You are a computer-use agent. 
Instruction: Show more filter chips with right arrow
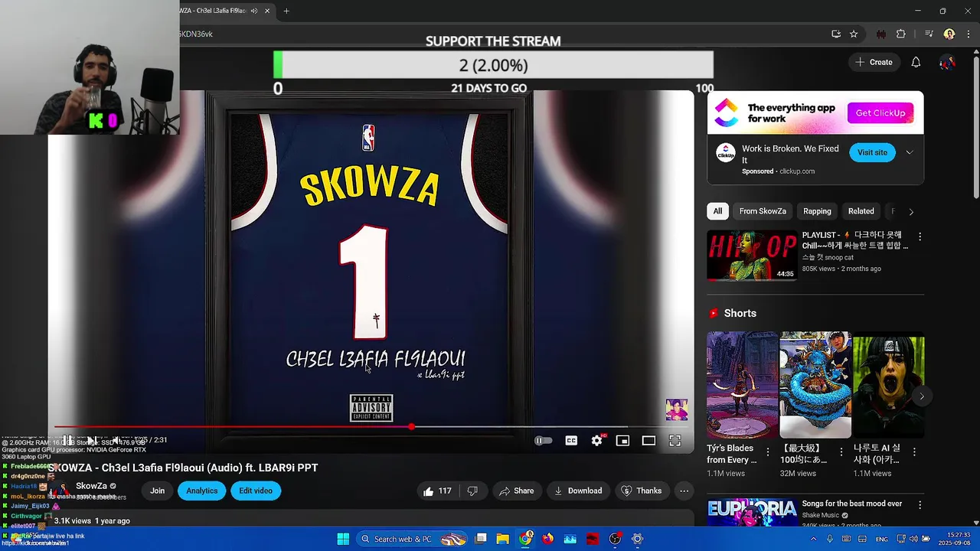point(911,211)
